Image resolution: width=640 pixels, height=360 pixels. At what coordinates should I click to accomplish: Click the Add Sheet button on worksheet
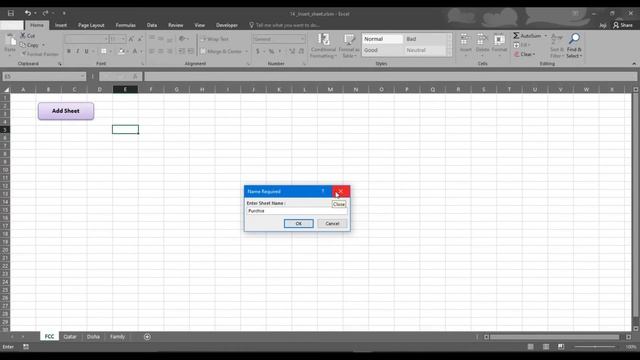pyautogui.click(x=66, y=111)
